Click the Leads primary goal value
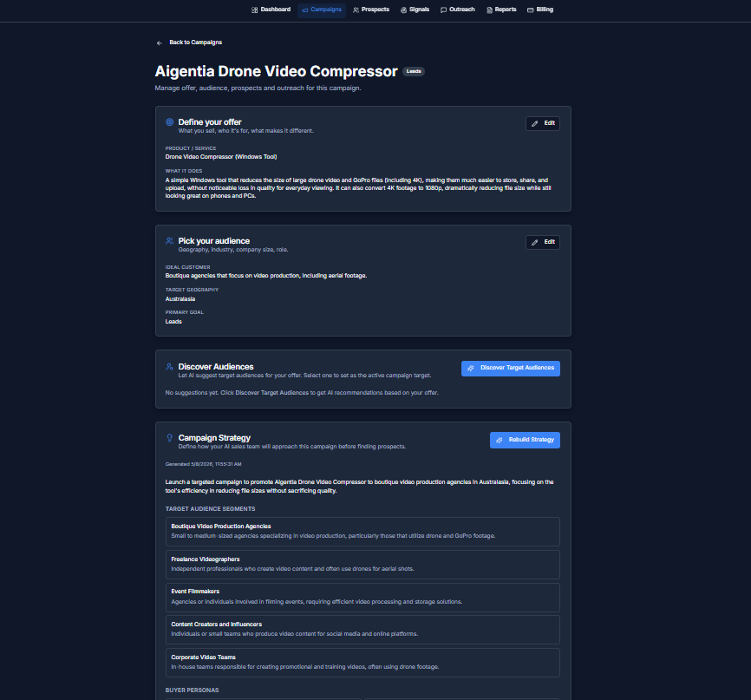Screen dimensions: 751x700 (x=173, y=322)
